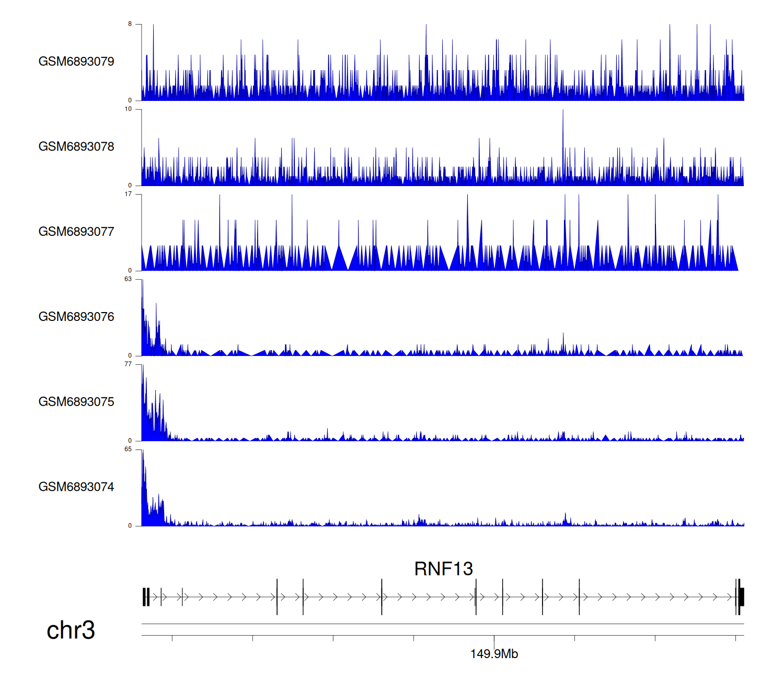Image resolution: width=784 pixels, height=690 pixels.
Task: Click the first exon block of RNF13
Action: [144, 597]
